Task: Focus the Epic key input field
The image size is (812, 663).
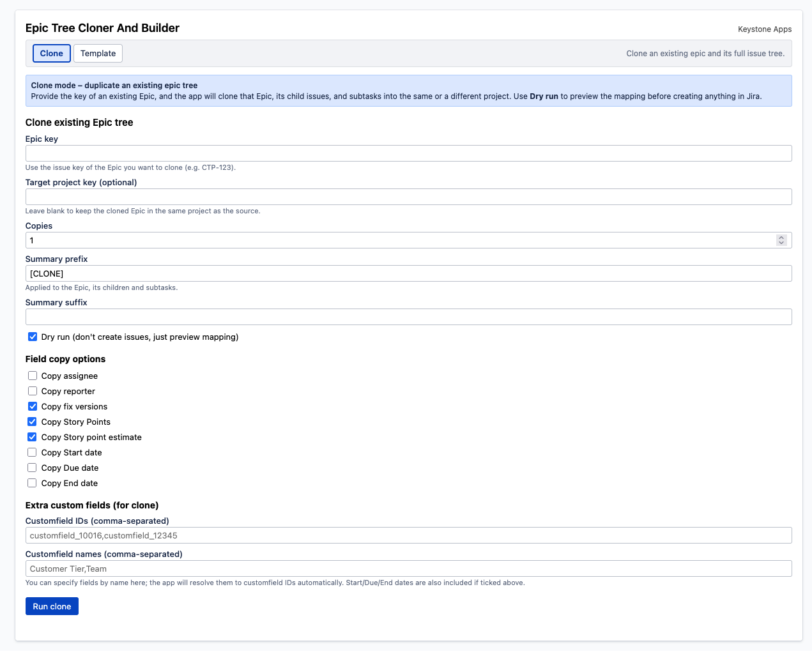Action: coord(408,153)
